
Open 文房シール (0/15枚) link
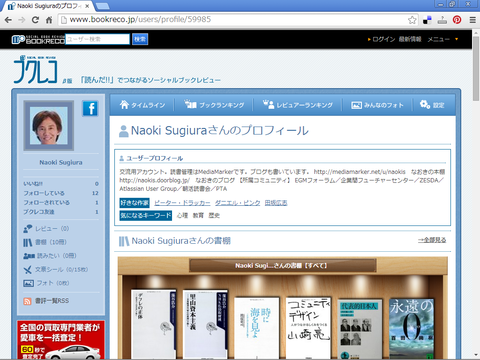pos(62,270)
